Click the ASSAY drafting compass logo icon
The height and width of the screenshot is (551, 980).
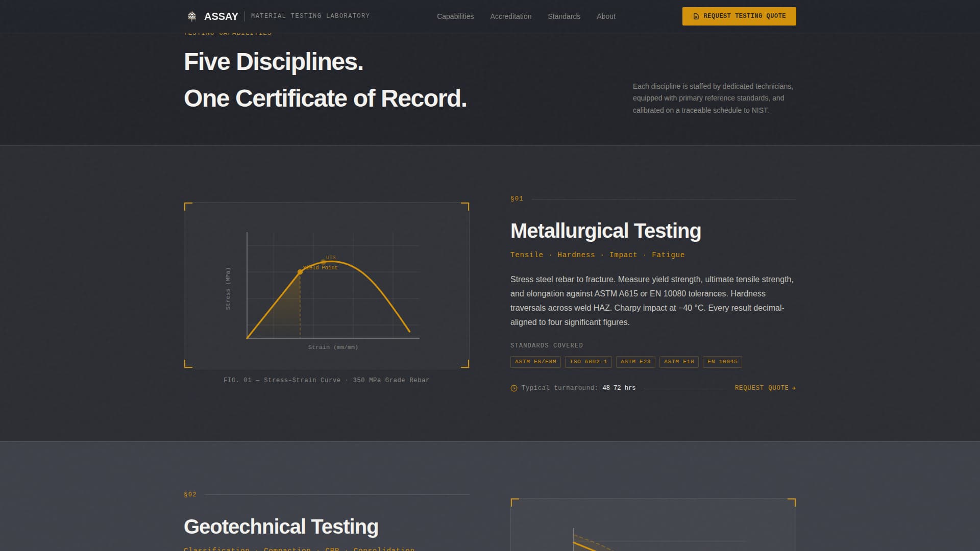pyautogui.click(x=192, y=15)
